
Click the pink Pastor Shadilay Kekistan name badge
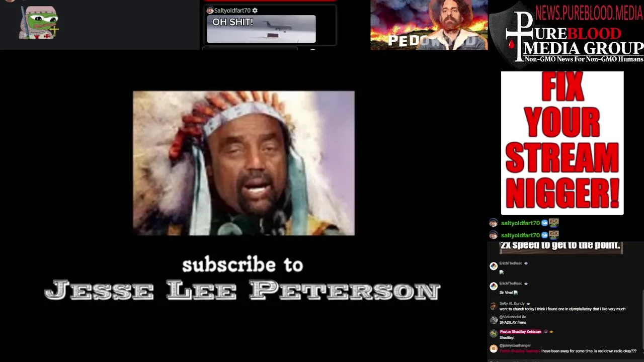[520, 332]
